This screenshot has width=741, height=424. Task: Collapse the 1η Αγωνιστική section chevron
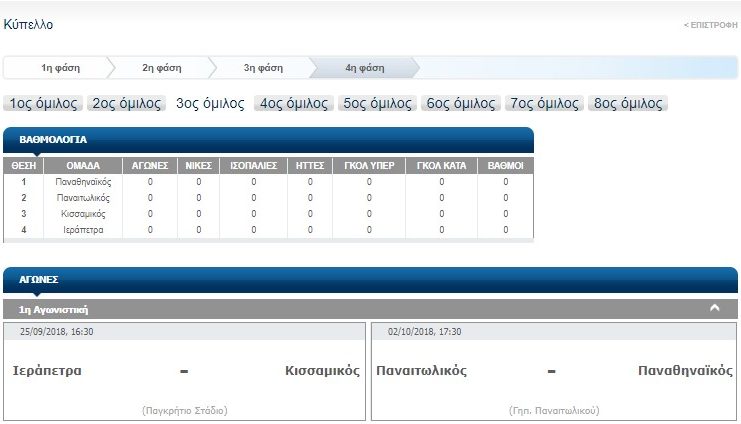click(x=714, y=309)
